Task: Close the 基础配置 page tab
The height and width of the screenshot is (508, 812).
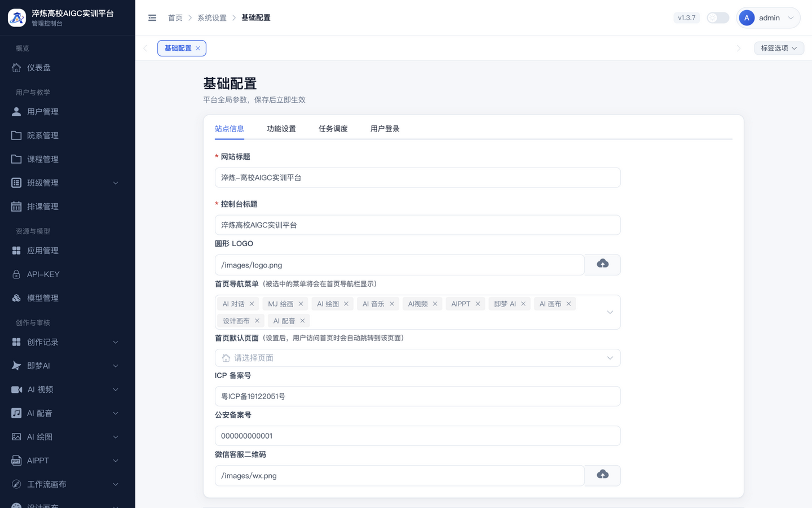Action: click(x=198, y=49)
